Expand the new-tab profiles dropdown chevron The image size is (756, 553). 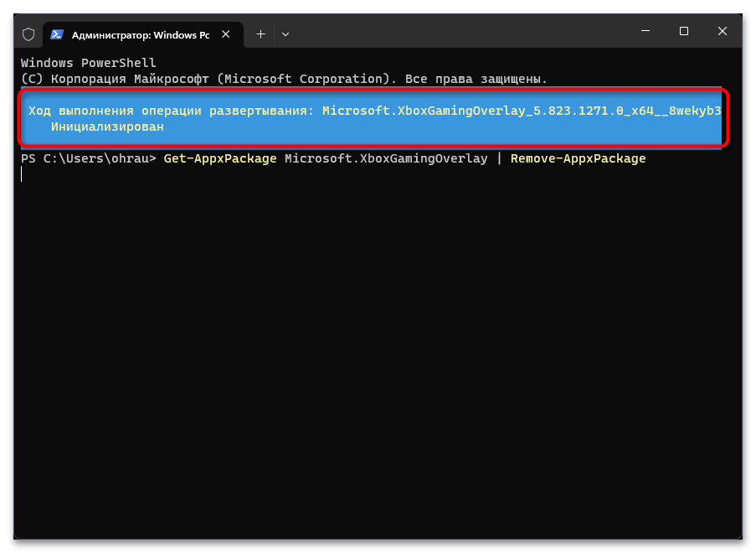click(285, 34)
